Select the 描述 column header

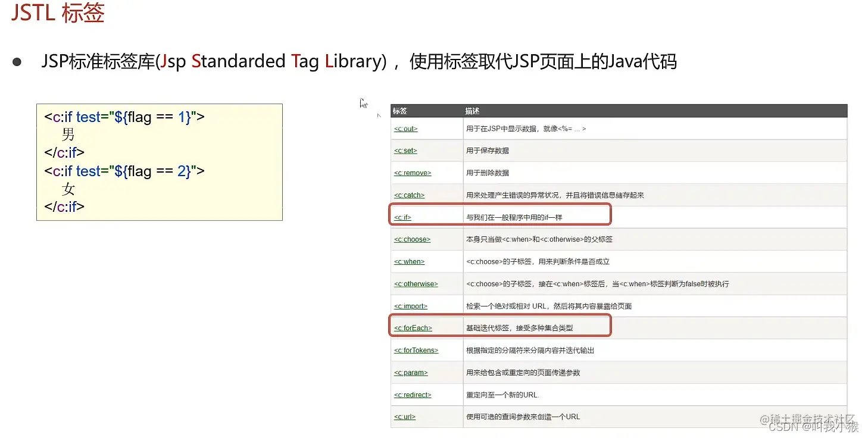tap(470, 110)
